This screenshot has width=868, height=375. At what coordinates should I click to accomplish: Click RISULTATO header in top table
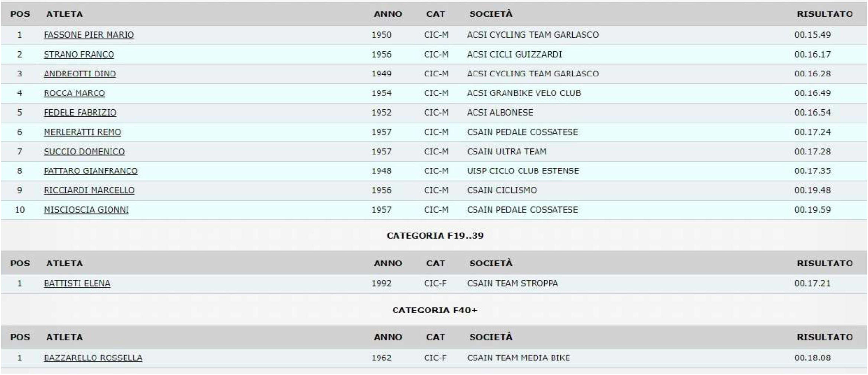pos(825,14)
